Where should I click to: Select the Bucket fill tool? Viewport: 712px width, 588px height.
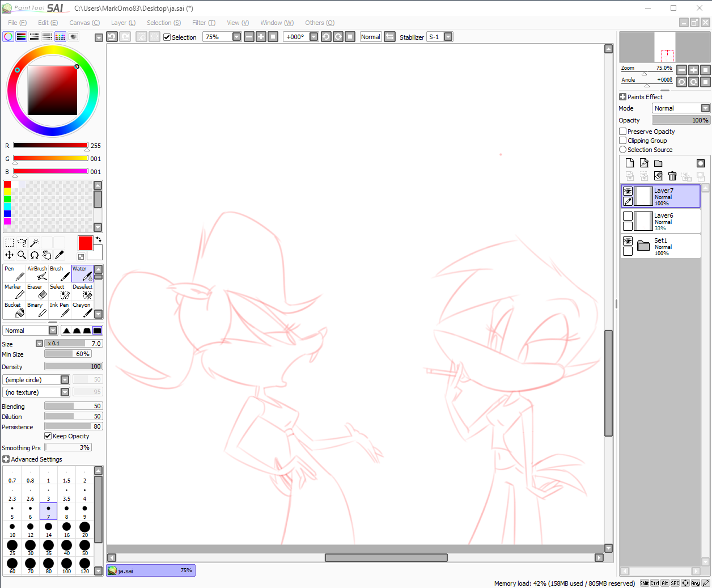click(14, 310)
